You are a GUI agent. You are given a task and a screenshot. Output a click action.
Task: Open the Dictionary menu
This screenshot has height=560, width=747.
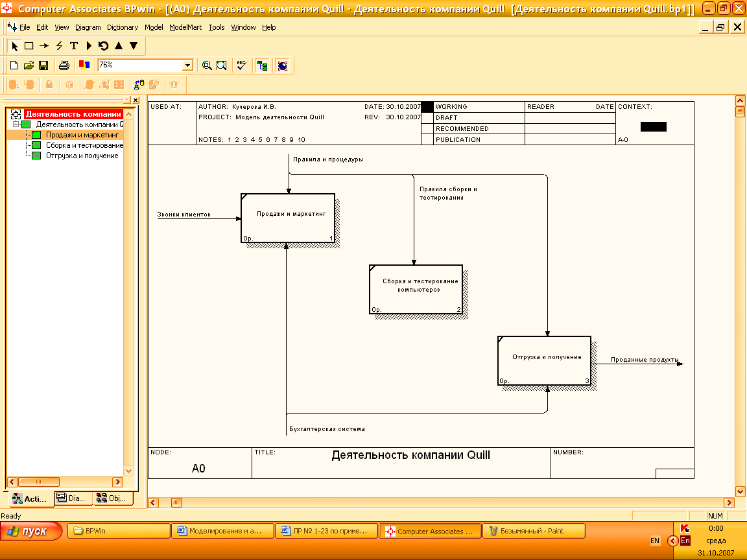pos(123,28)
